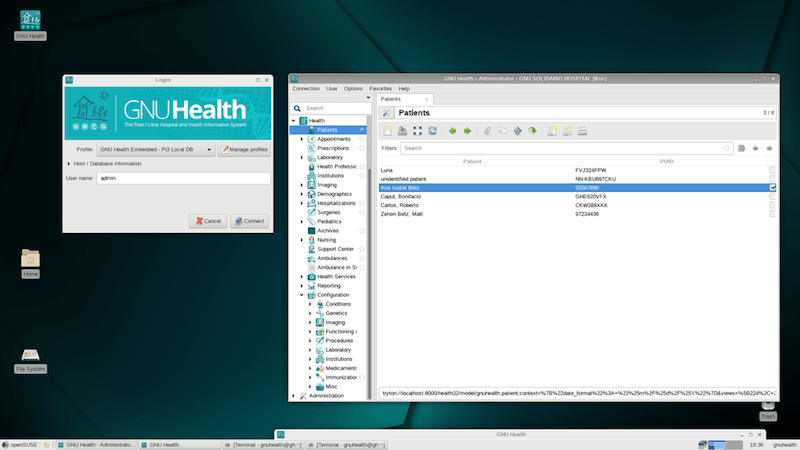
Task: Create a new patient record via toolbar
Action: pyautogui.click(x=388, y=131)
